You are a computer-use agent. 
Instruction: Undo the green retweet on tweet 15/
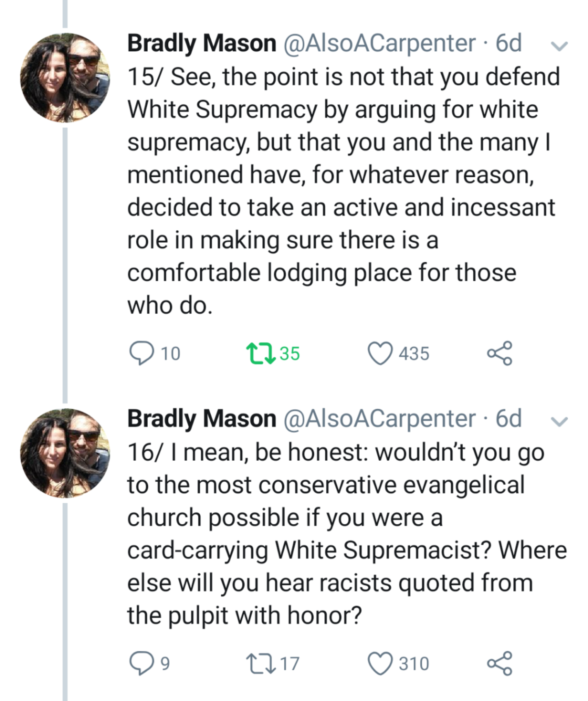click(261, 354)
